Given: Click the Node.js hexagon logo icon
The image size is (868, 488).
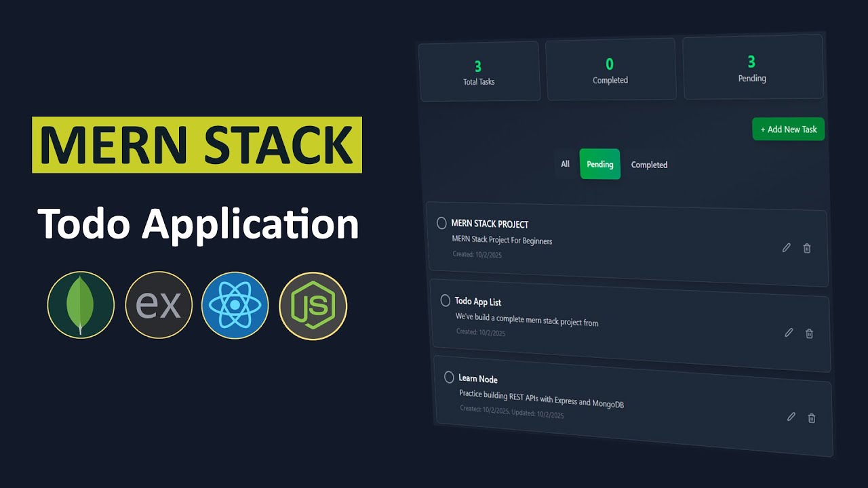Looking at the screenshot, I should tap(313, 306).
